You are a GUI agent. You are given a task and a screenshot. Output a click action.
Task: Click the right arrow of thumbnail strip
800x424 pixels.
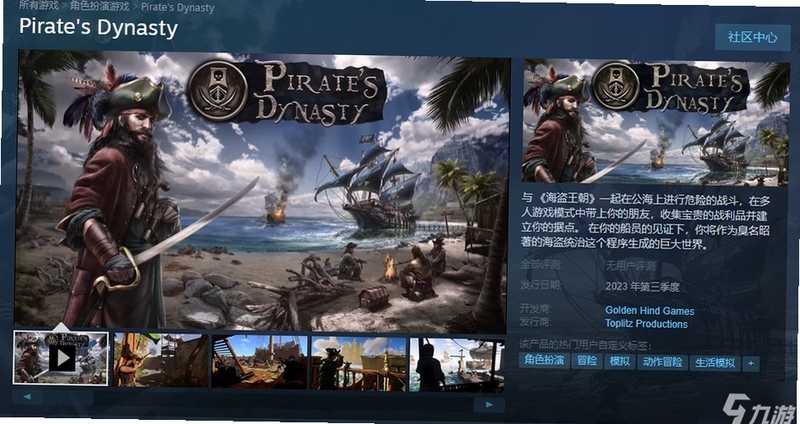(x=489, y=405)
